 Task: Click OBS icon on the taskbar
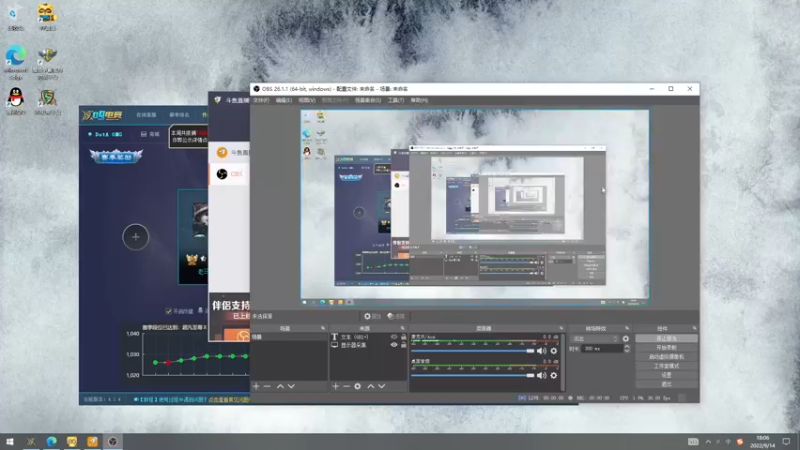[x=113, y=441]
